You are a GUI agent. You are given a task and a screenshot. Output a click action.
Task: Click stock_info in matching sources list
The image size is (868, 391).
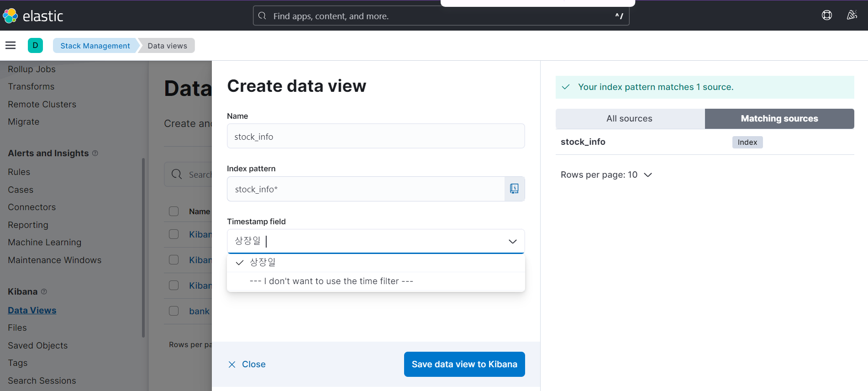click(583, 142)
